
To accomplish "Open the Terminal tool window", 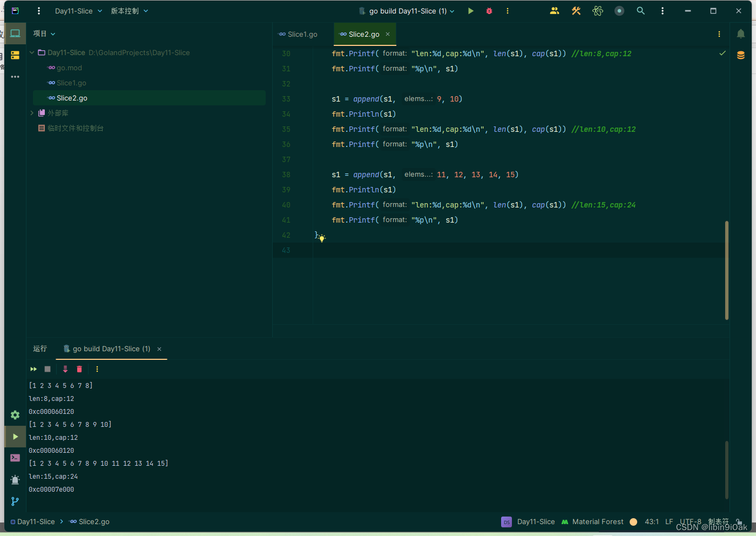I will coord(15,458).
